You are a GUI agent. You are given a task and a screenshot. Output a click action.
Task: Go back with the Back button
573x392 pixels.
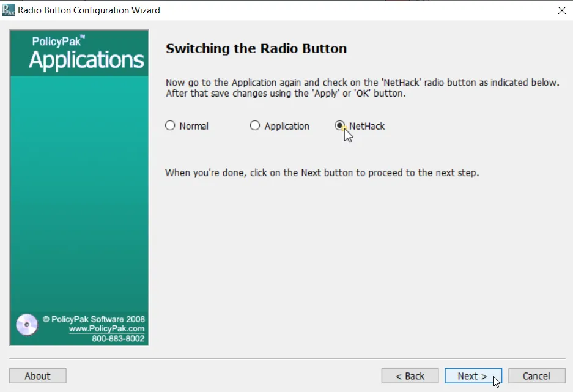pos(410,375)
